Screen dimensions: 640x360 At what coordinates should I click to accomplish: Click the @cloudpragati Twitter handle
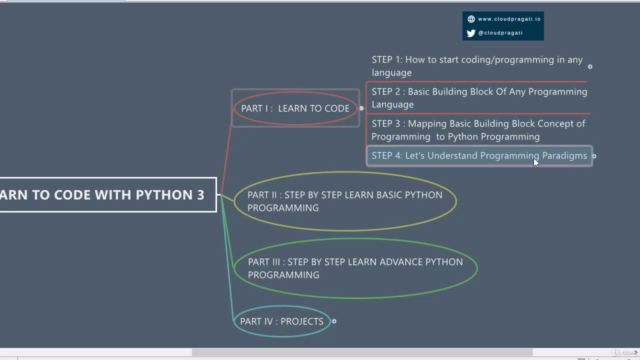(500, 33)
